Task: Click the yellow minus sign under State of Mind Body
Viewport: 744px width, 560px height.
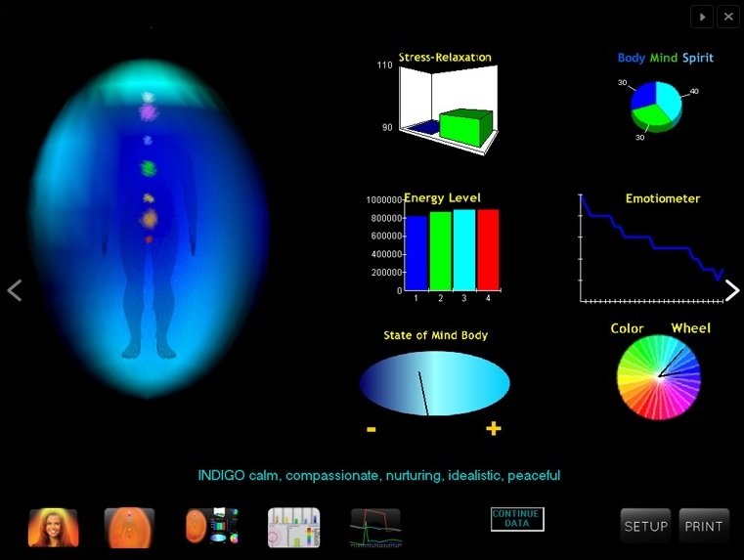Action: coord(372,430)
